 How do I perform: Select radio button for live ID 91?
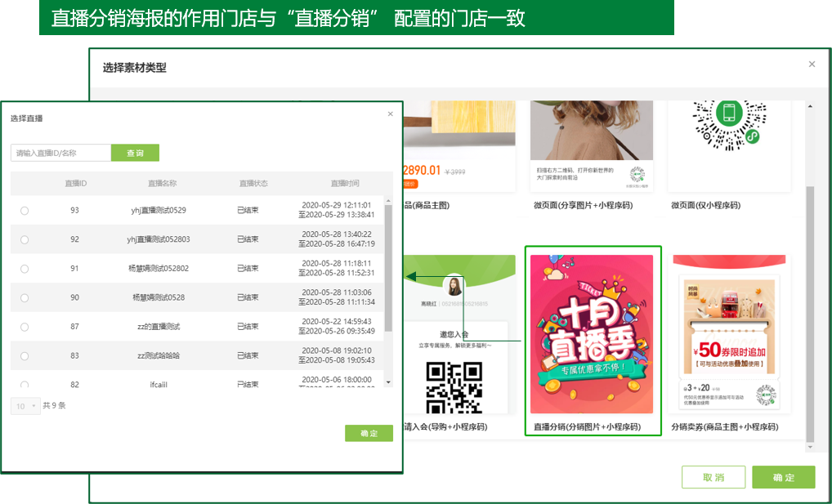pos(25,269)
